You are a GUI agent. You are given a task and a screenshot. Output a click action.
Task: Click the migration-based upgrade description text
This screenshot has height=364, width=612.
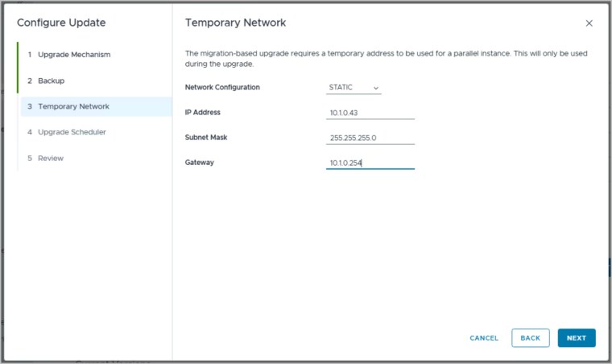(x=386, y=58)
